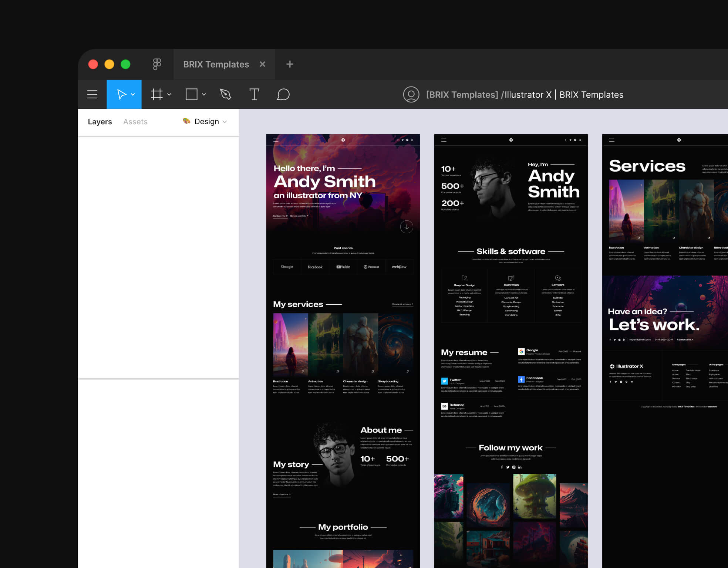The height and width of the screenshot is (568, 728).
Task: Click the webflow logo in Past clients
Action: coord(399,267)
